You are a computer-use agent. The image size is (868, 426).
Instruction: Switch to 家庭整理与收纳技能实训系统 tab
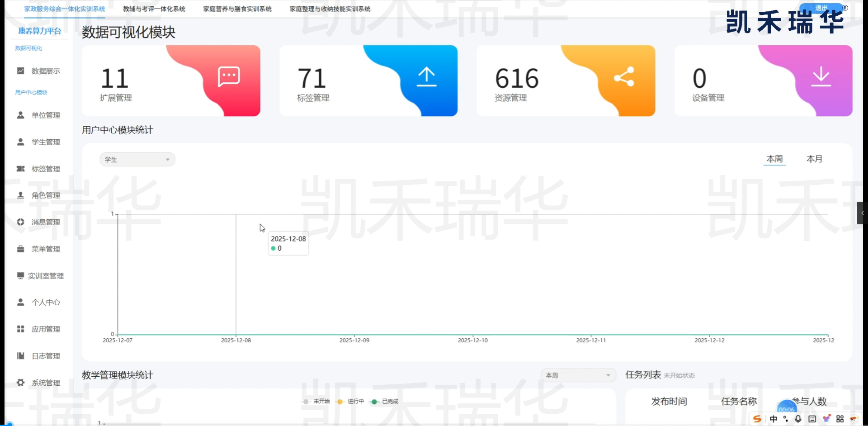pos(330,9)
